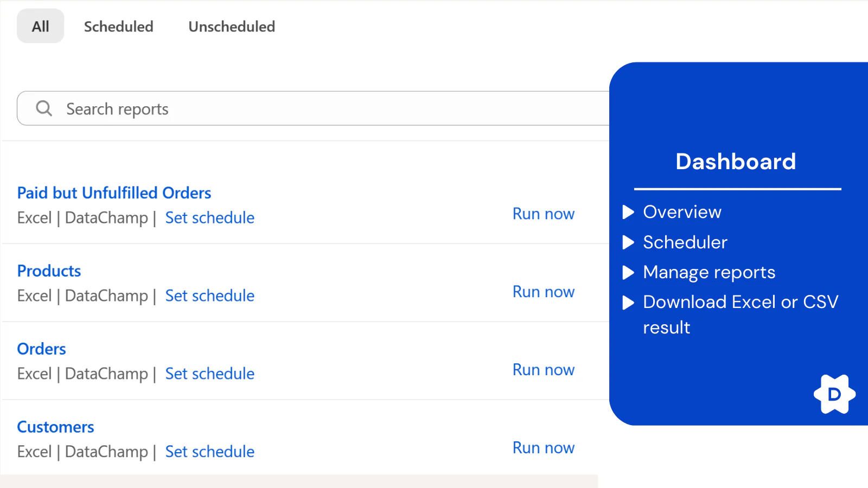This screenshot has height=488, width=868.
Task: Click the search magnifier icon
Action: point(44,108)
